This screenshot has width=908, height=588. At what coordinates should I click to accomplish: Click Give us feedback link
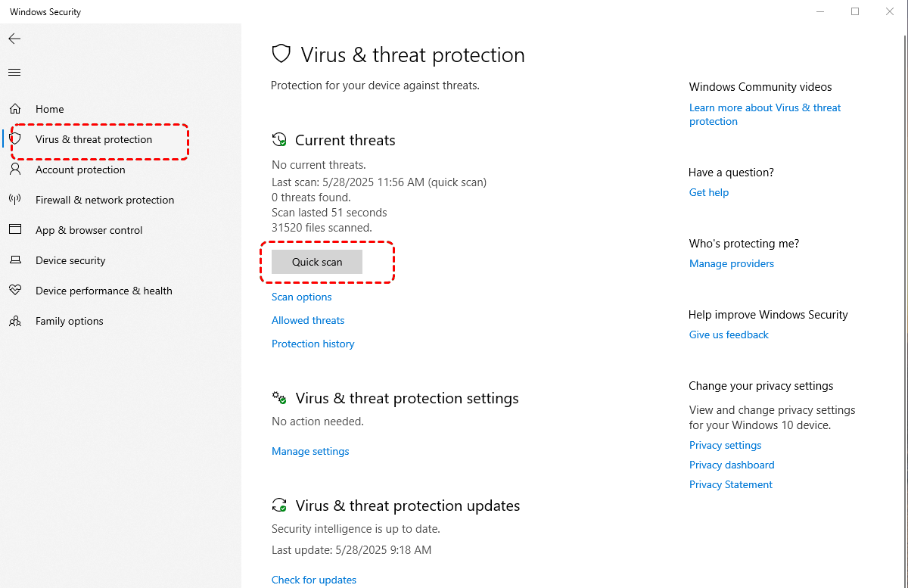[x=729, y=334]
